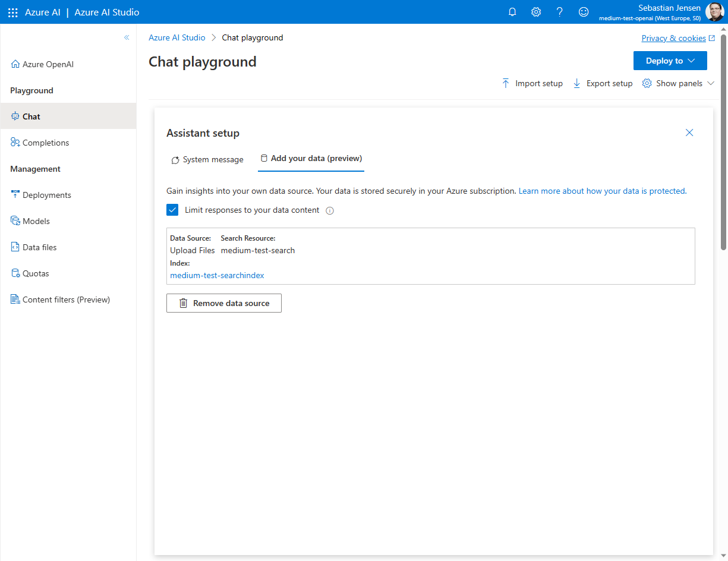Collapse the left navigation sidebar
The image size is (728, 561).
(x=127, y=37)
